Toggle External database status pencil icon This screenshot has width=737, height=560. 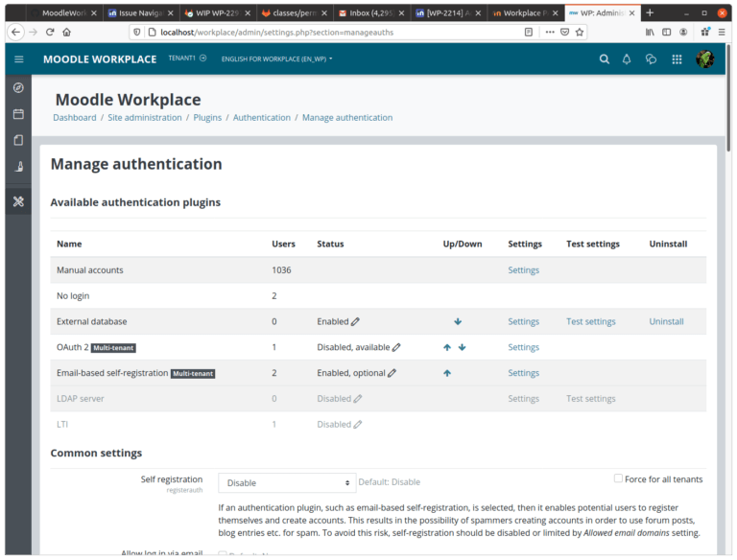355,322
